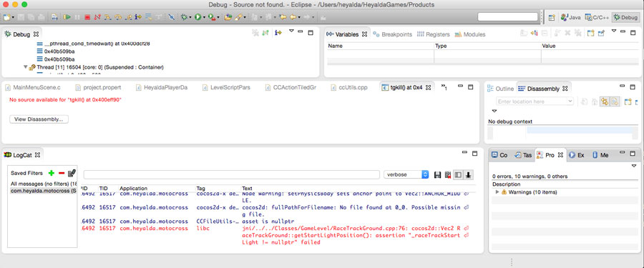Screen dimensions: 644x268
Task: Open the Console (Co) view tab
Action: (500, 155)
